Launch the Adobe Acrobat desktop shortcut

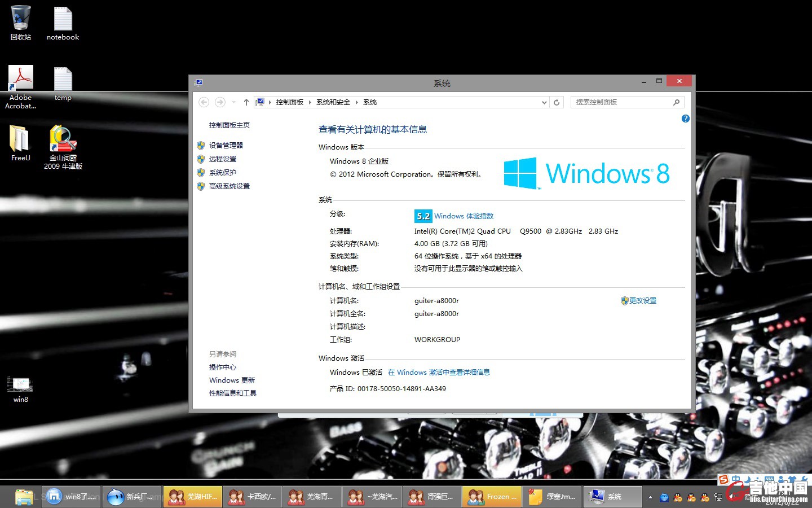(21, 87)
